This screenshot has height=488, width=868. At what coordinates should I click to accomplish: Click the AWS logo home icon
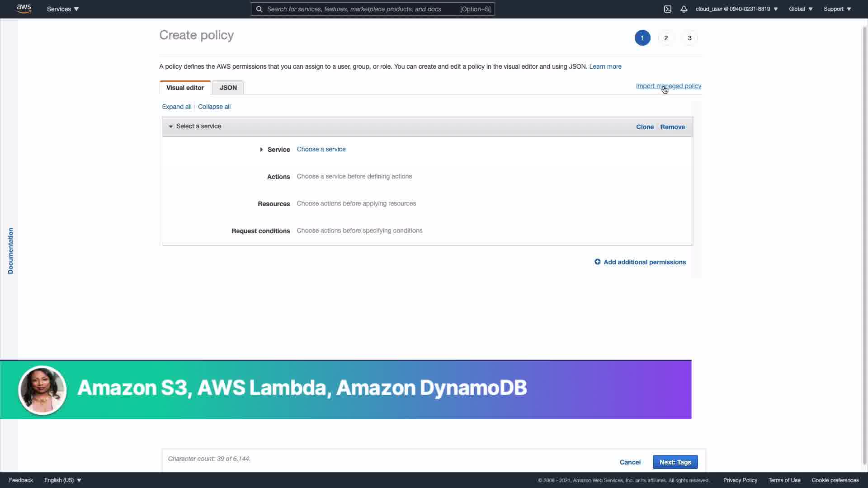point(24,9)
